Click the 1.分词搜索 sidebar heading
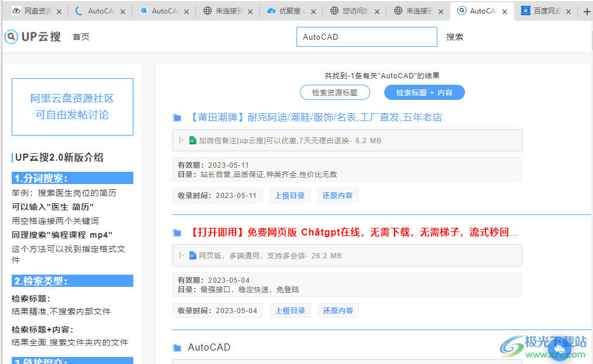The height and width of the screenshot is (364, 593). click(73, 178)
